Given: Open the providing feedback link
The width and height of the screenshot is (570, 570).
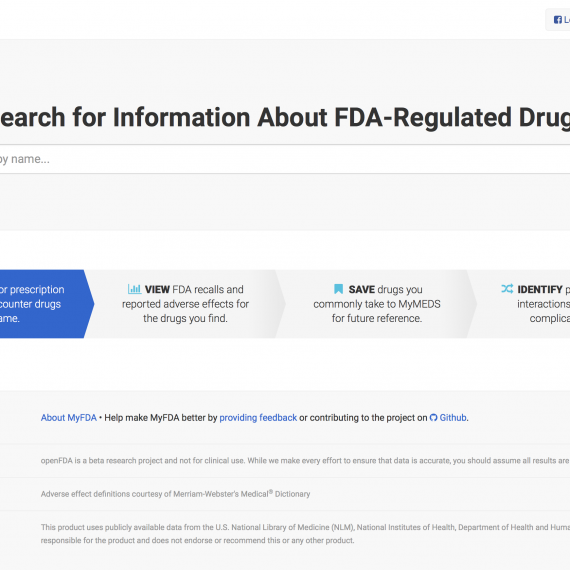Looking at the screenshot, I should tap(258, 418).
